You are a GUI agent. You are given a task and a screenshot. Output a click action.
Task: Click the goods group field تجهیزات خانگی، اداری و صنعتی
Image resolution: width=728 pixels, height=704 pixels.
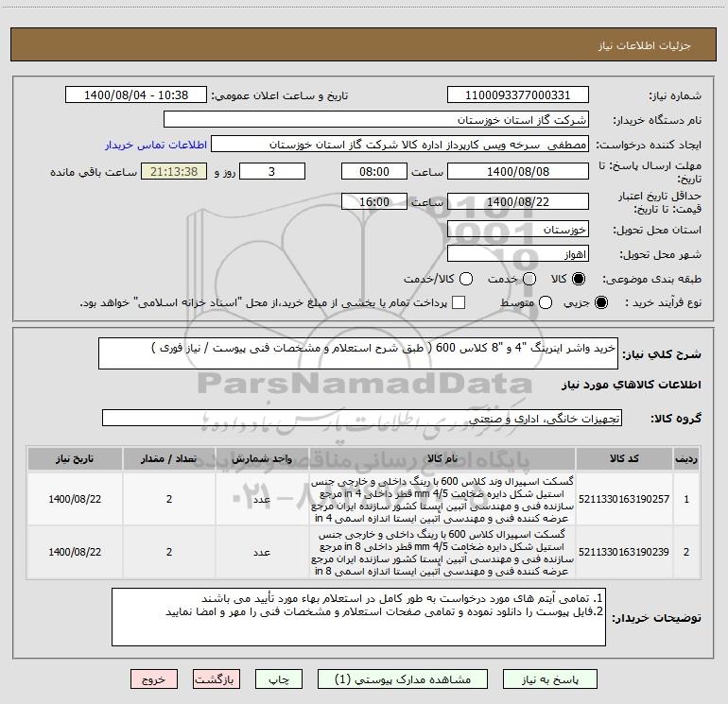362,418
